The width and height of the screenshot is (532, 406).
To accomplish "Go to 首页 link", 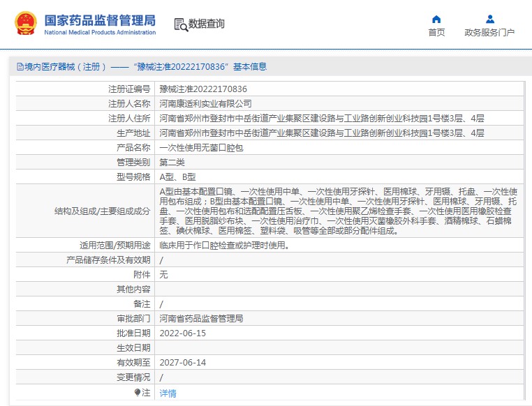I will [436, 33].
